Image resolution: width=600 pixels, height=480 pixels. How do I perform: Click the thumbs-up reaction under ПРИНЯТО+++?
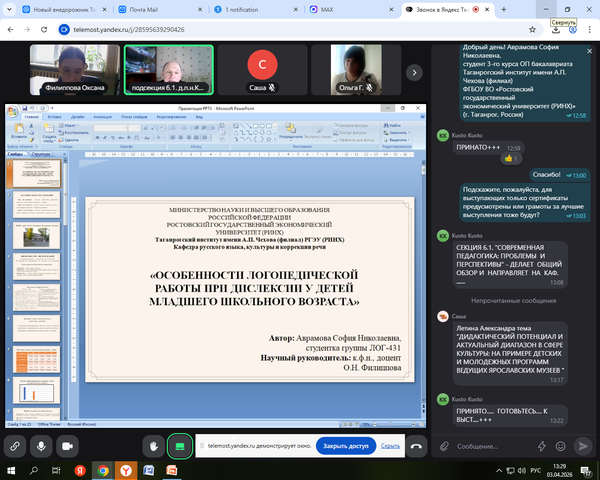pyautogui.click(x=512, y=158)
